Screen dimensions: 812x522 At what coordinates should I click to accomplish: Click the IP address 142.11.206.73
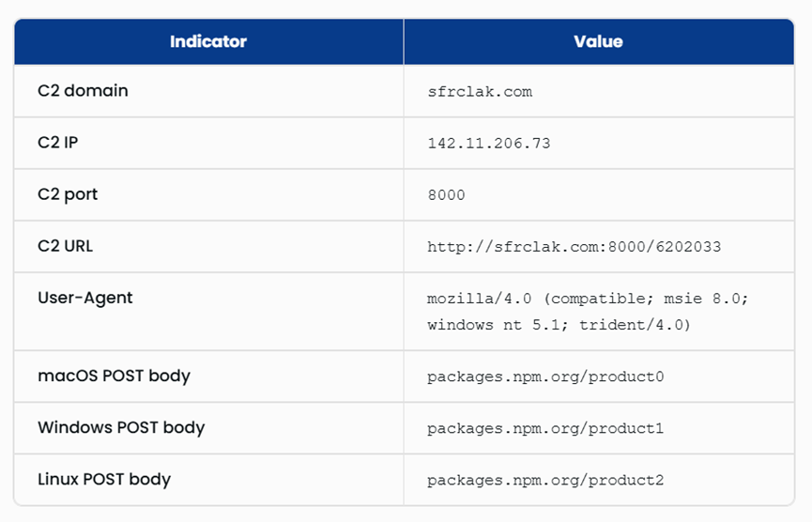click(x=488, y=144)
